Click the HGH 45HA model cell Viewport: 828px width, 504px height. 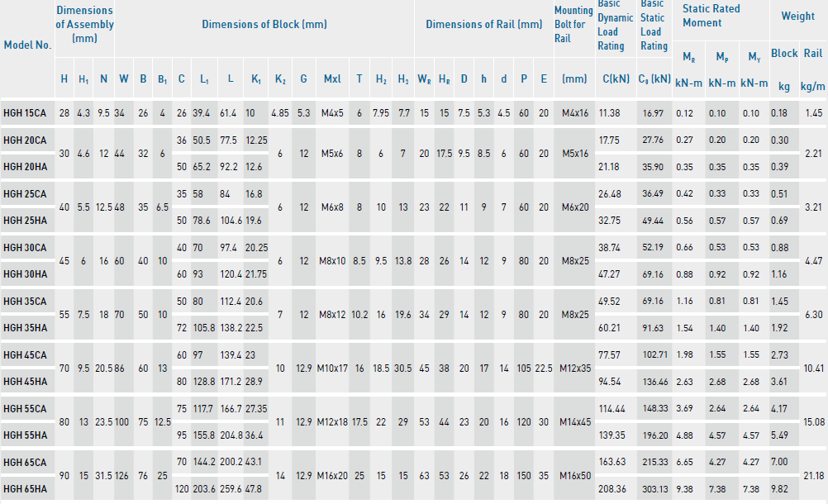point(25,381)
